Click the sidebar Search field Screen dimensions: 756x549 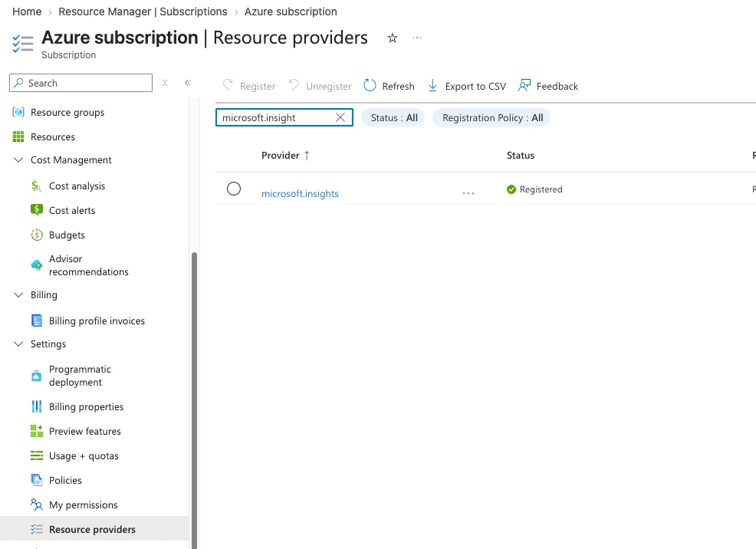pyautogui.click(x=81, y=83)
